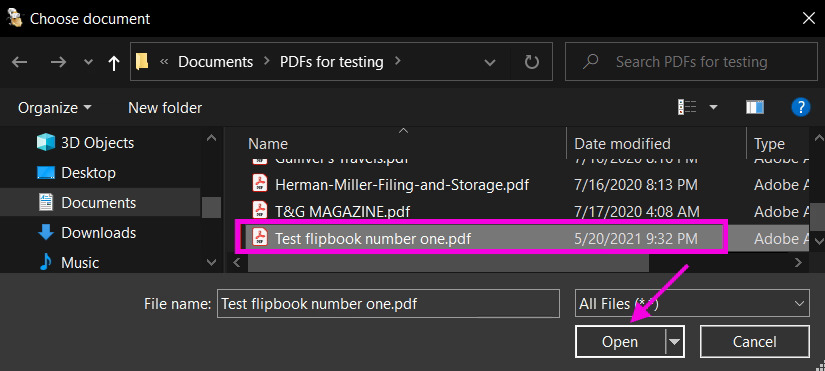This screenshot has width=825, height=371.
Task: Open the All Files type dropdown
Action: pyautogui.click(x=692, y=304)
